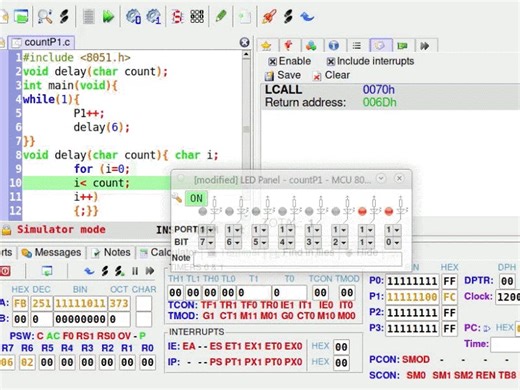Show more right panel tabs with double arrow

425,45
